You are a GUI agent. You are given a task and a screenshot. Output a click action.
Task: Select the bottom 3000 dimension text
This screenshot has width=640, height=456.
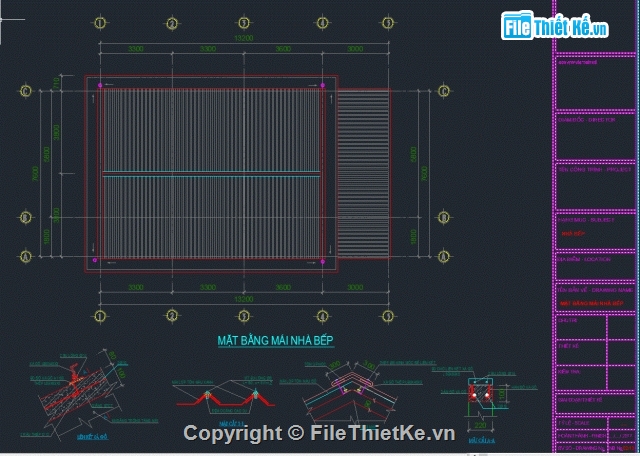click(x=355, y=287)
